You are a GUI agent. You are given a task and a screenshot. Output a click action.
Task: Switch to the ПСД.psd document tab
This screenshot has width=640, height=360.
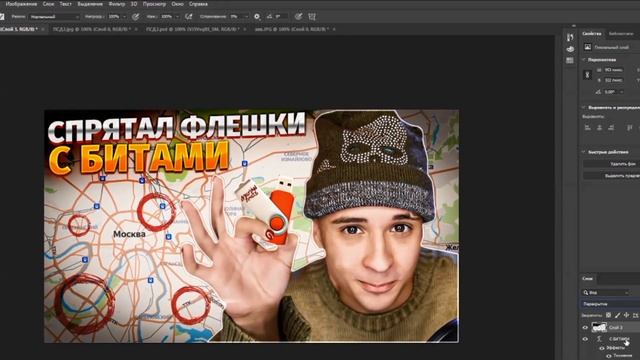(x=192, y=29)
